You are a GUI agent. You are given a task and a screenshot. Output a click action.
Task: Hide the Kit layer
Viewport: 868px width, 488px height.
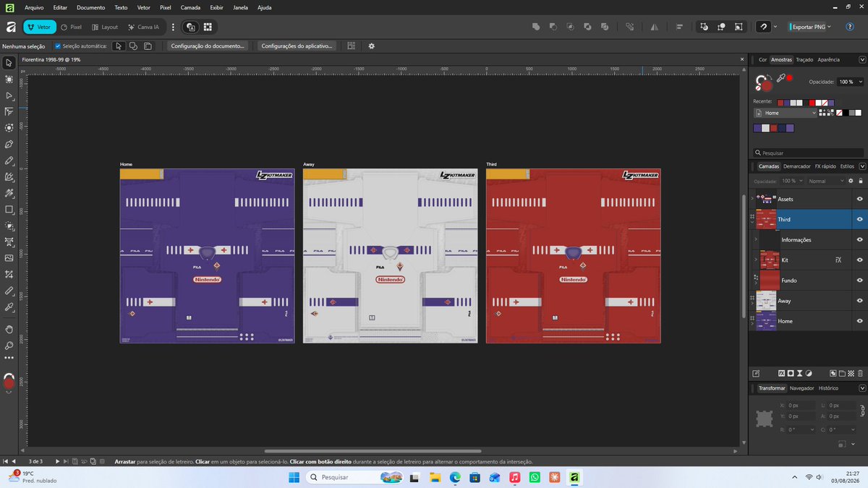[859, 260]
